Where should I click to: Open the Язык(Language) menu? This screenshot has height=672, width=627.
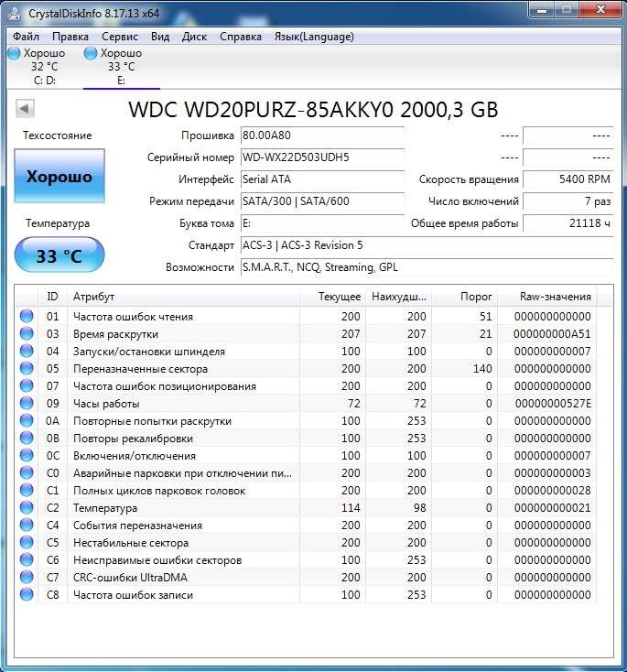tap(314, 37)
